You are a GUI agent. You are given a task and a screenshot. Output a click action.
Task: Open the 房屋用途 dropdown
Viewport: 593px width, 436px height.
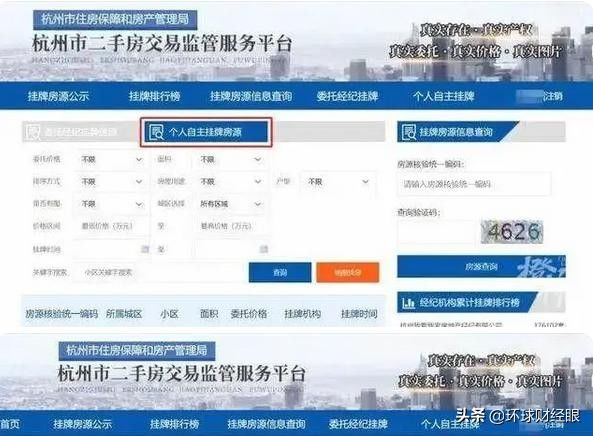click(230, 182)
